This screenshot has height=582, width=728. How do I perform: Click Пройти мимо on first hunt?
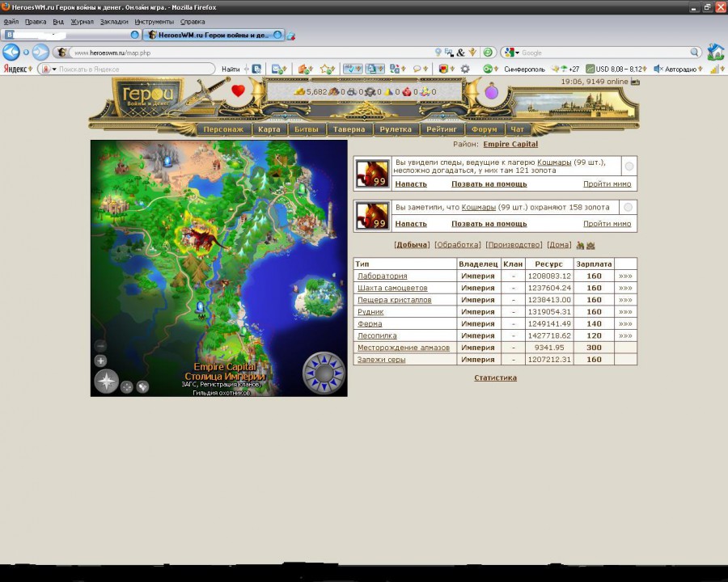click(607, 183)
